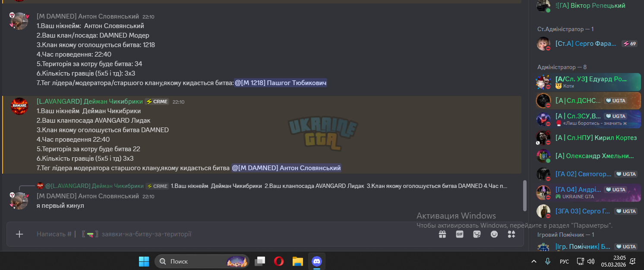The width and height of the screenshot is (644, 270).
Task: Open the apps launcher icon in message box
Action: 511,234
